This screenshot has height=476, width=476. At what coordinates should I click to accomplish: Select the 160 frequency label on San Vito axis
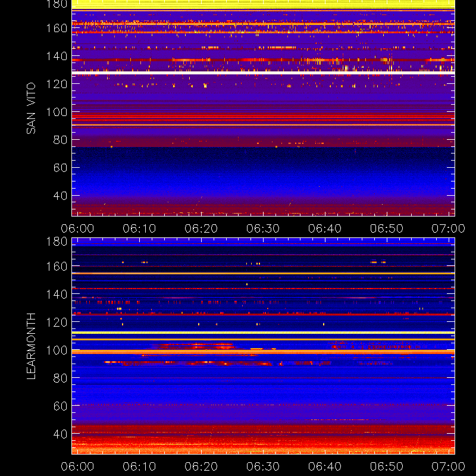pyautogui.click(x=57, y=28)
